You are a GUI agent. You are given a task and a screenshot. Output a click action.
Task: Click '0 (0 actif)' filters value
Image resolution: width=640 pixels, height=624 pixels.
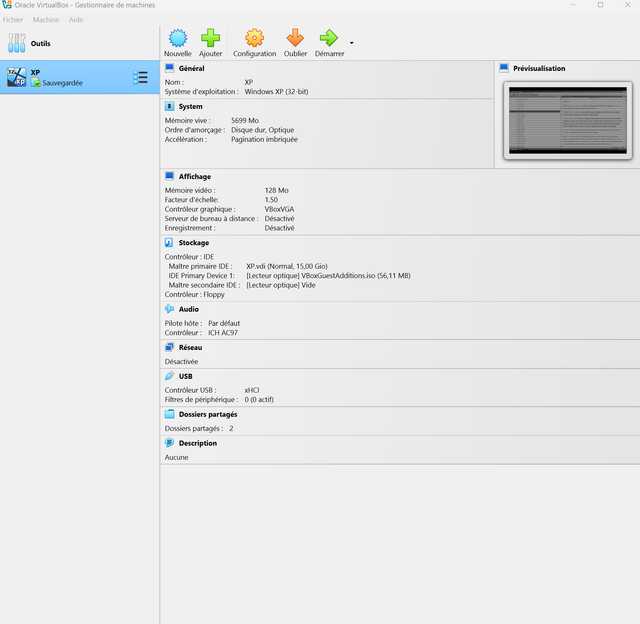pyautogui.click(x=259, y=400)
